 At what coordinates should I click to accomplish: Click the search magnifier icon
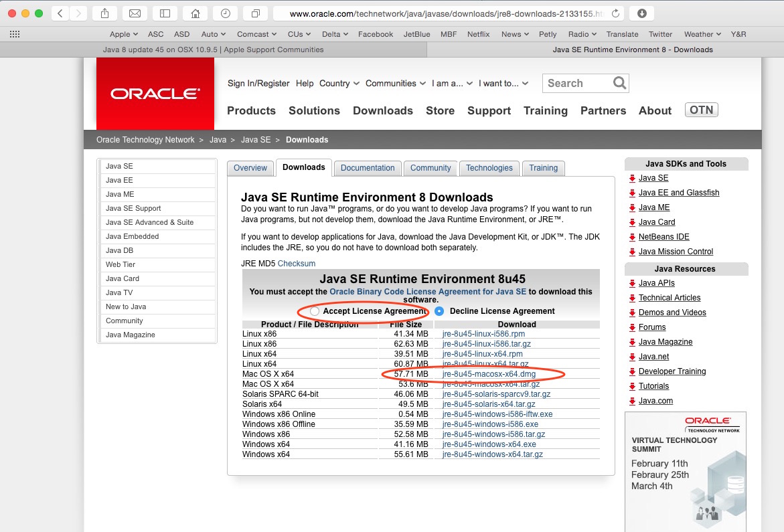pos(619,83)
